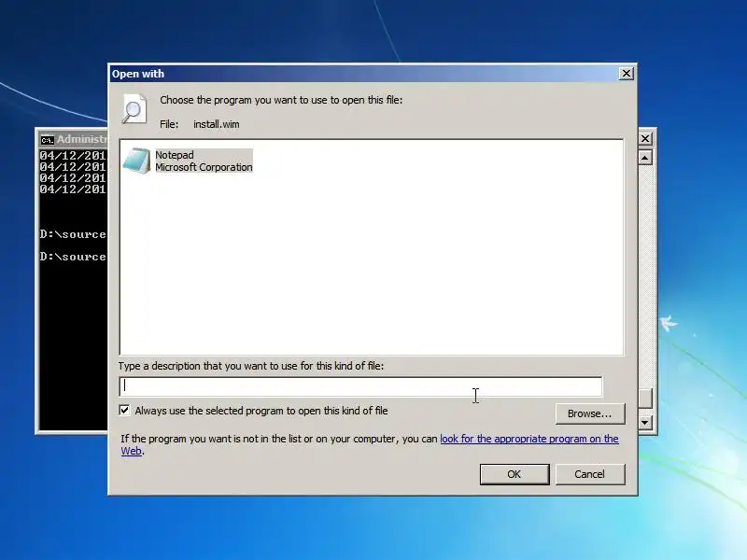The height and width of the screenshot is (560, 747).
Task: Click the install.wim file name text
Action: pyautogui.click(x=217, y=124)
